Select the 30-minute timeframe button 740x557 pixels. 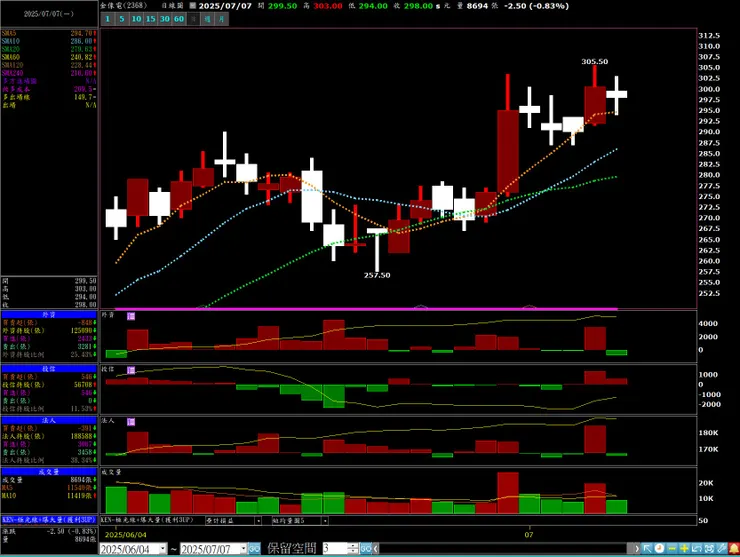point(165,19)
